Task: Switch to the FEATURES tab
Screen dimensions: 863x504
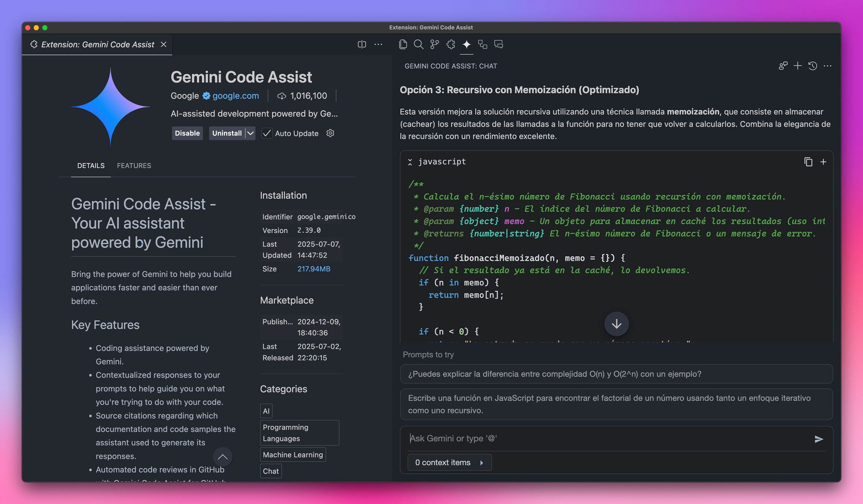Action: (x=134, y=165)
